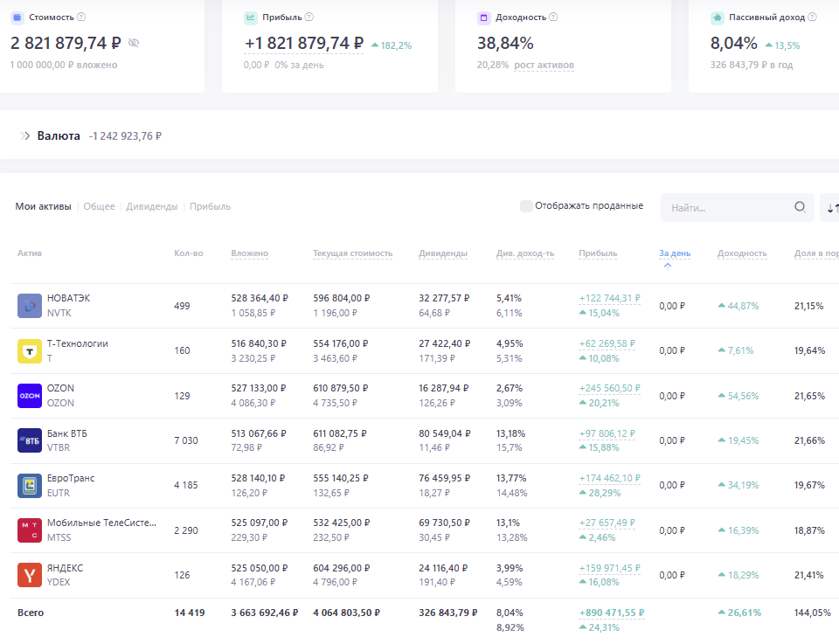
Task: Enable the Отображать проданные checkbox
Action: tap(526, 206)
